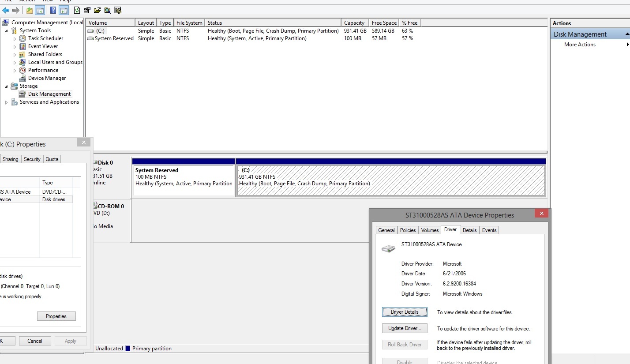This screenshot has height=364, width=630.
Task: Select the Disk 0 label box
Action: point(112,176)
